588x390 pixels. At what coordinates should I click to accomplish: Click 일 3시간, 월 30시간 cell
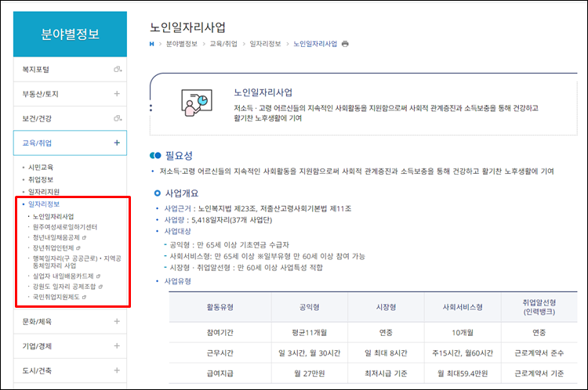point(310,353)
